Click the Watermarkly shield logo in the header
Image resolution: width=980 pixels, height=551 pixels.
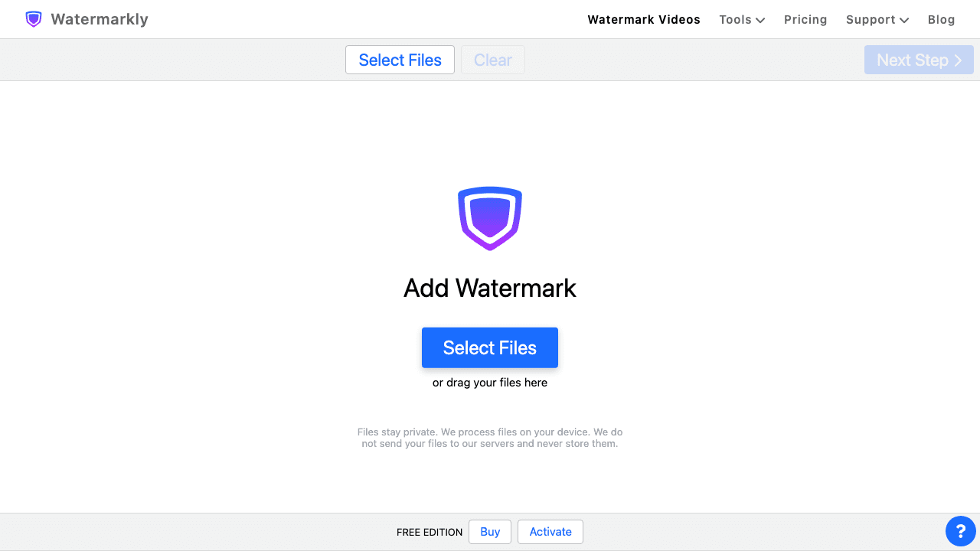tap(34, 18)
